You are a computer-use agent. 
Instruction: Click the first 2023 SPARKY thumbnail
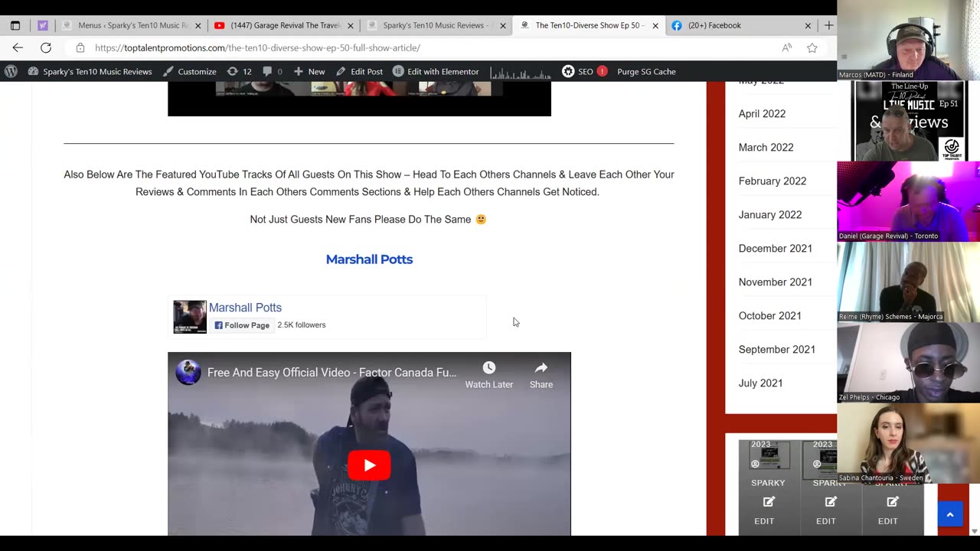pyautogui.click(x=769, y=457)
